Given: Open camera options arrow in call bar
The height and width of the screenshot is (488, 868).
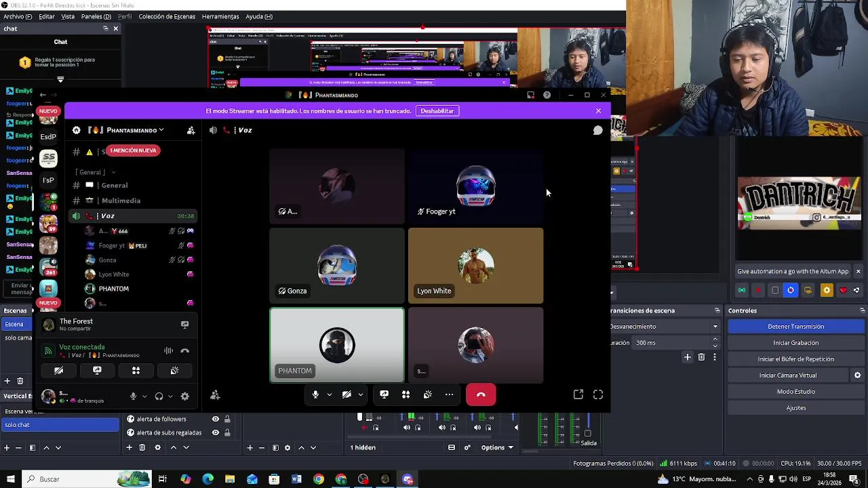Looking at the screenshot, I should click(x=361, y=394).
